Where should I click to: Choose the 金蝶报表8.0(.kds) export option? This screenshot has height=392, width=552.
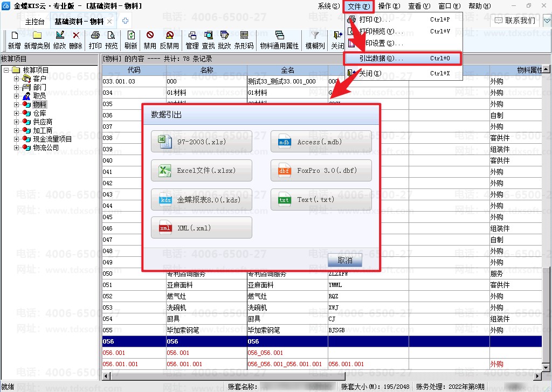click(202, 200)
